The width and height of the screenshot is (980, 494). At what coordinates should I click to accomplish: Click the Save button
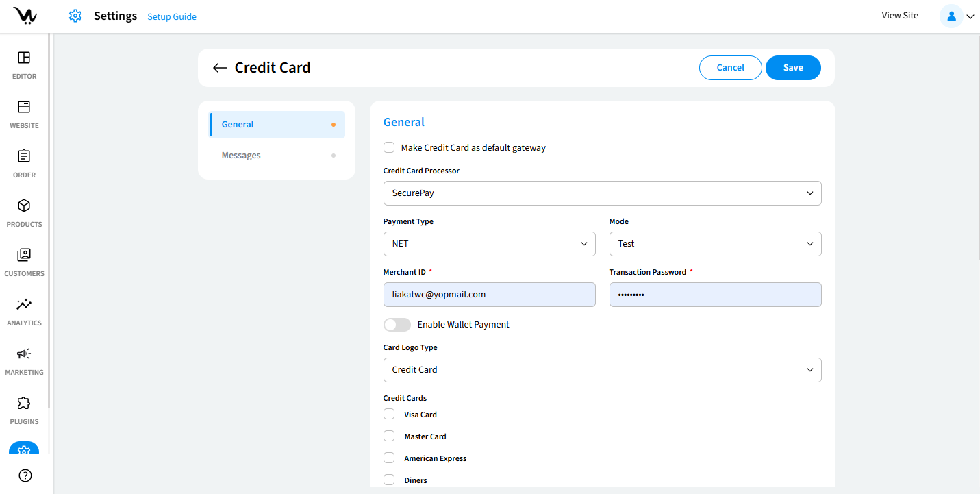coord(793,68)
